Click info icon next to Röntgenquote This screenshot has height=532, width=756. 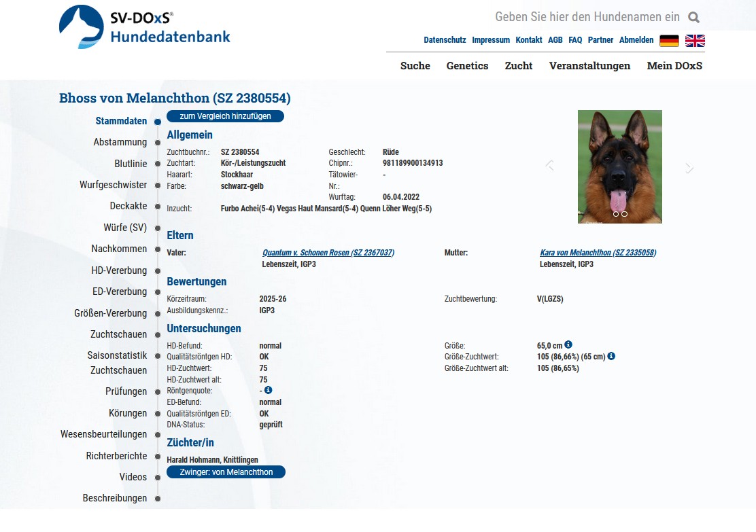point(268,390)
